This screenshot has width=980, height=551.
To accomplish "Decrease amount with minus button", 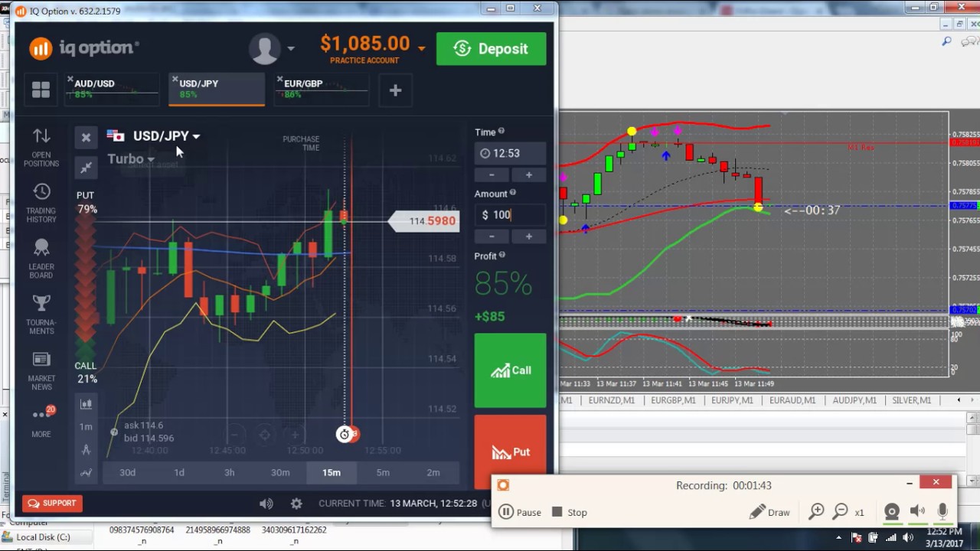I will point(492,236).
